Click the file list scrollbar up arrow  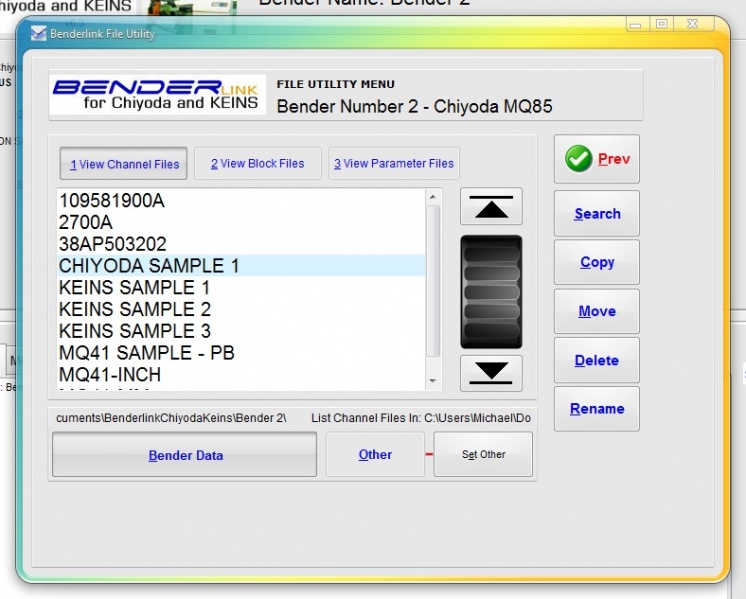pyautogui.click(x=433, y=196)
